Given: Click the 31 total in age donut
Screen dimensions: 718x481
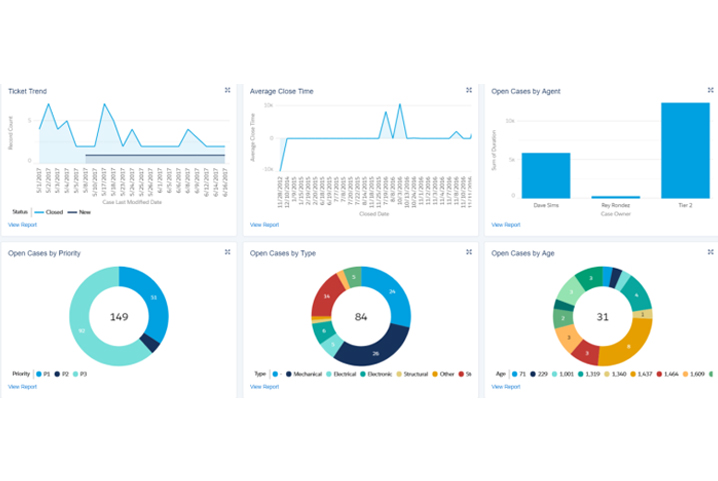Looking at the screenshot, I should pyautogui.click(x=603, y=317).
